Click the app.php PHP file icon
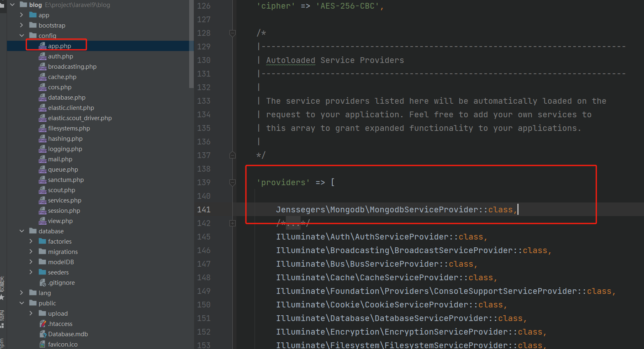644x349 pixels. point(42,46)
